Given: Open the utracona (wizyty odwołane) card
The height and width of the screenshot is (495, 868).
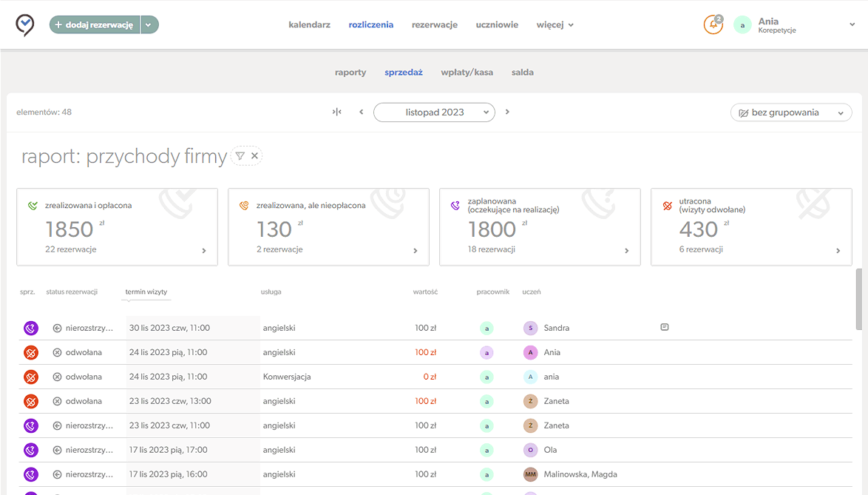Looking at the screenshot, I should [x=751, y=226].
